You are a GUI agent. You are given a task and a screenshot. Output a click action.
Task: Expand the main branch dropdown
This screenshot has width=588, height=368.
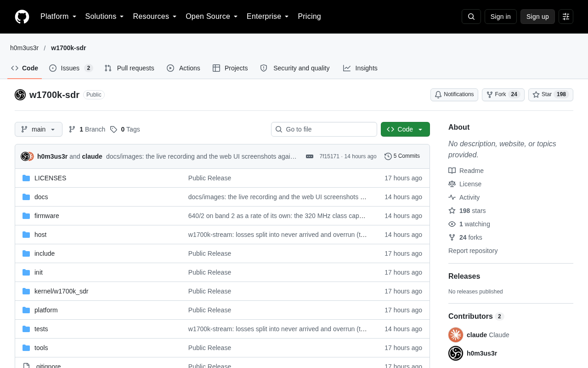coord(39,129)
